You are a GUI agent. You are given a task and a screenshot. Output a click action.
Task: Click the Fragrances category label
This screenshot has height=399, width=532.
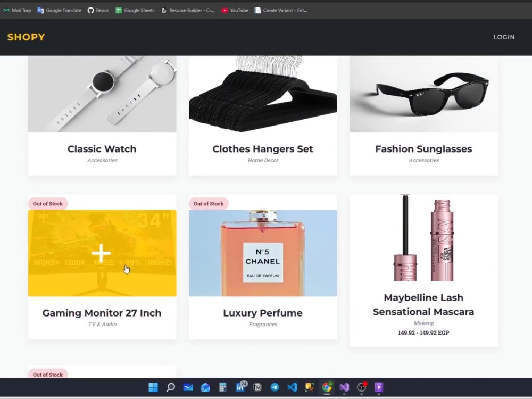[263, 324]
